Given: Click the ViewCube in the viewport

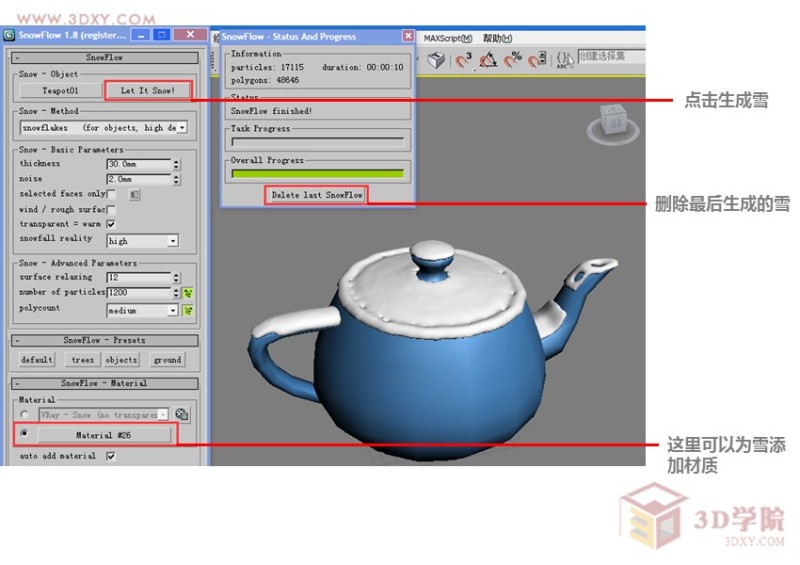Looking at the screenshot, I should pos(613,122).
